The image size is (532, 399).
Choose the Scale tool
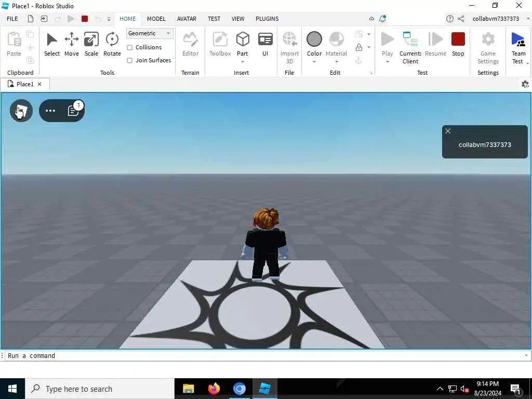click(x=91, y=44)
